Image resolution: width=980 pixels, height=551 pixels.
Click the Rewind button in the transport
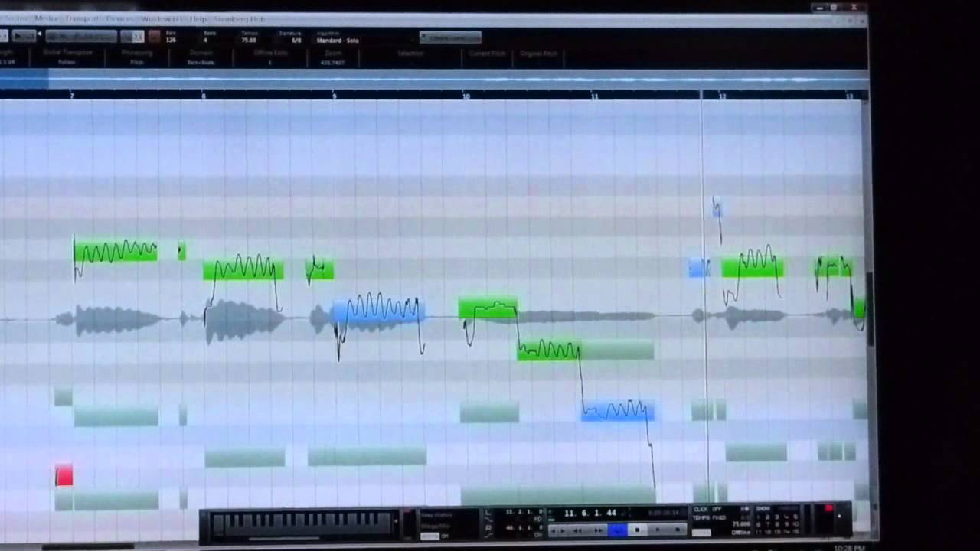578,530
